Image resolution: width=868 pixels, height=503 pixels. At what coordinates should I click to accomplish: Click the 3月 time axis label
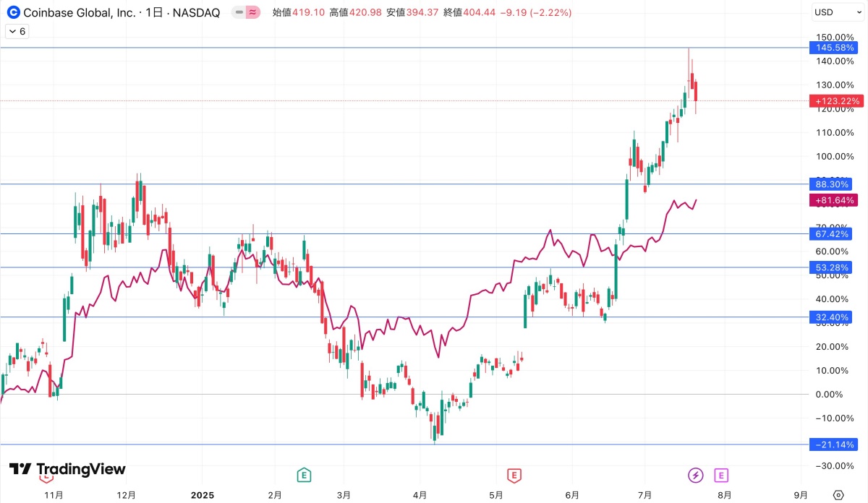(x=344, y=495)
